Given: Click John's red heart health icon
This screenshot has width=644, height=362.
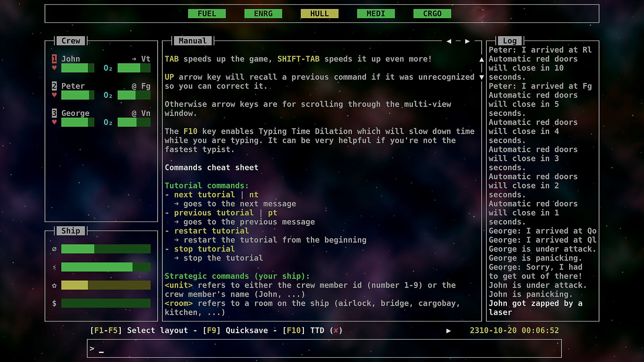Looking at the screenshot, I should (54, 68).
